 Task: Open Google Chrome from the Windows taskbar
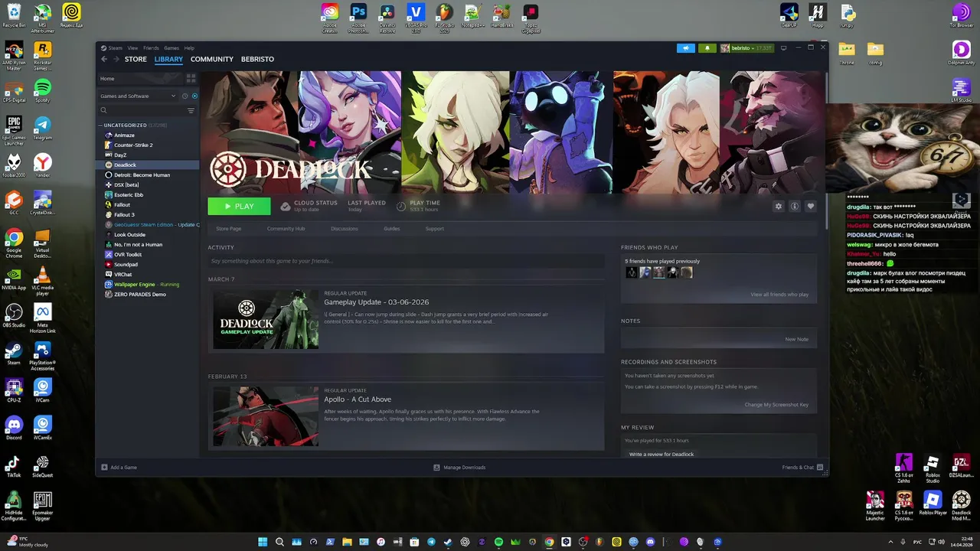point(549,542)
